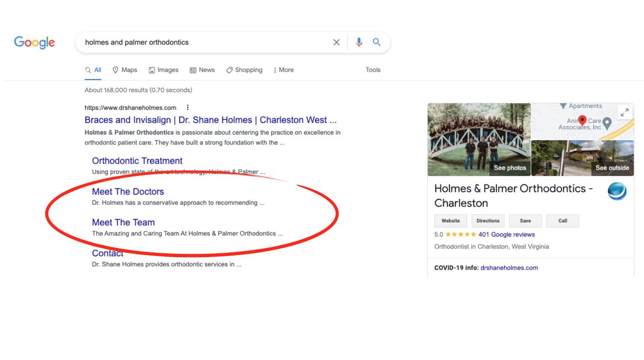Click the Website button in knowledge panel
This screenshot has height=360, width=644.
tap(451, 221)
